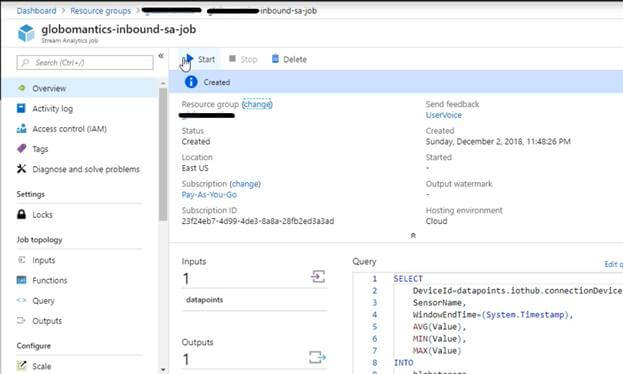This screenshot has height=374, width=623.
Task: Click the Stop button label
Action: 249,59
